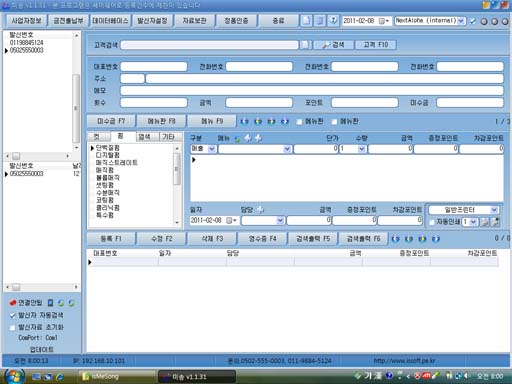Viewport: 512px width, 384px height.
Task: Click the 검색 search button
Action: (x=334, y=45)
